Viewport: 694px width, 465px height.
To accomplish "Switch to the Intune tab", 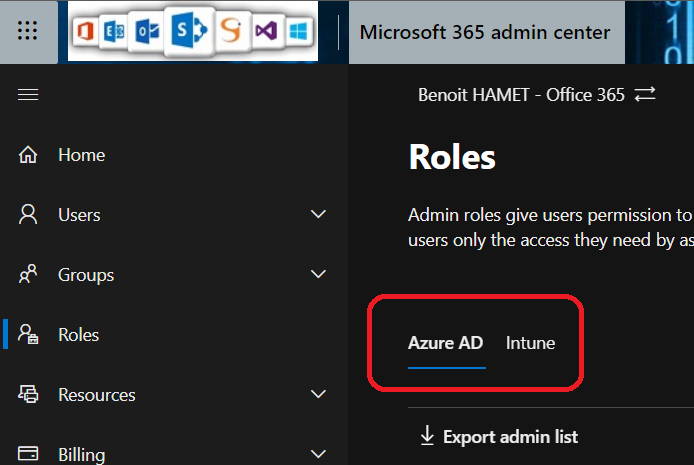I will (x=530, y=343).
